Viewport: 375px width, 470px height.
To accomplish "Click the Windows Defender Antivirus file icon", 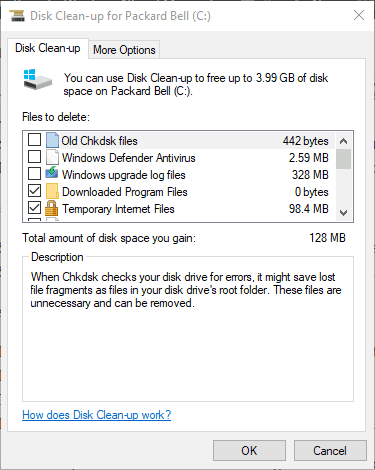I will click(x=52, y=157).
